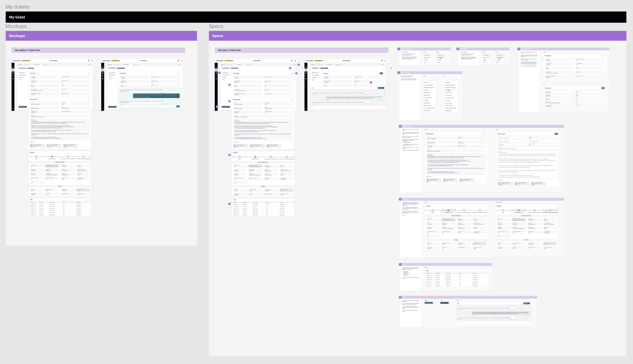Choose highlighted Put on hold in hover actions menu
The height and width of the screenshot is (364, 633).
[448, 90]
